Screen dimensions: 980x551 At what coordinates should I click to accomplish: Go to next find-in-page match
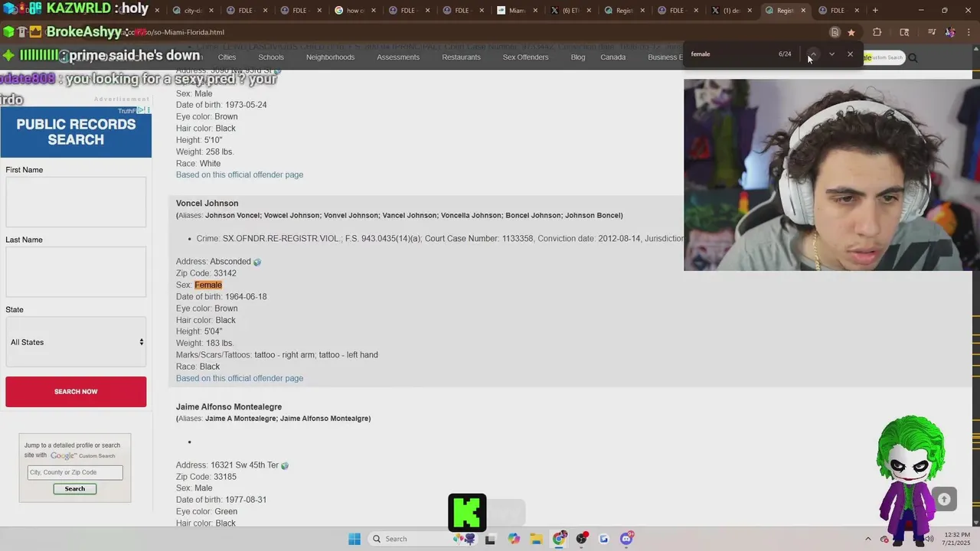[831, 54]
